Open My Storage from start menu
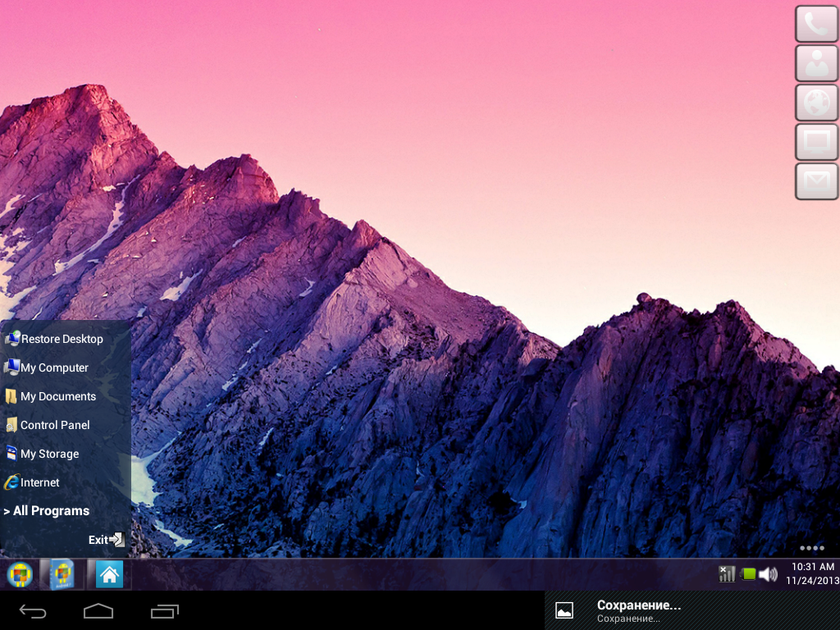 66,454
